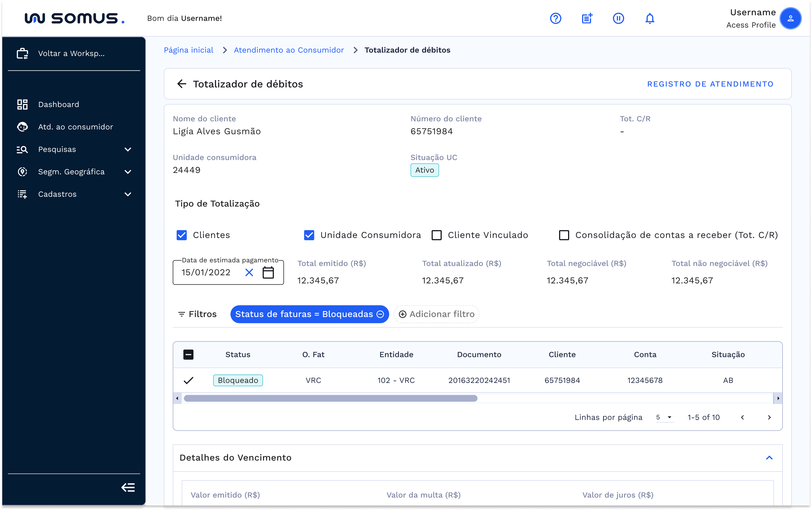Open the help icon in top bar

point(555,19)
